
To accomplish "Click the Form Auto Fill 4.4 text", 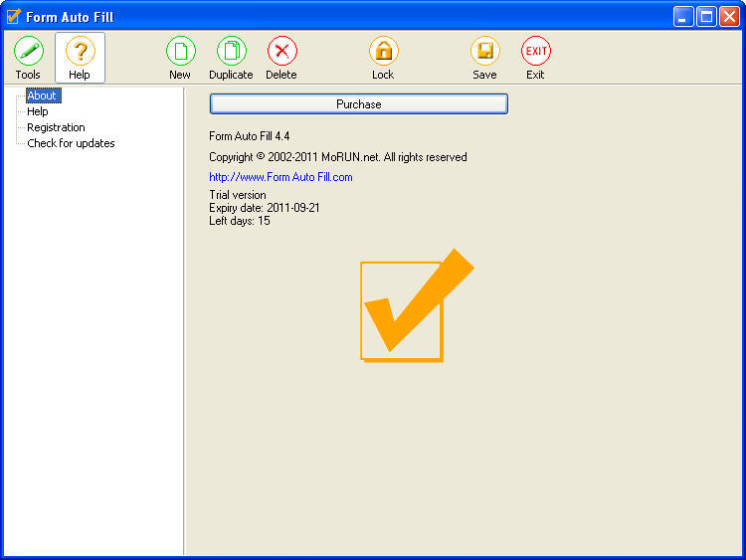I will (250, 136).
